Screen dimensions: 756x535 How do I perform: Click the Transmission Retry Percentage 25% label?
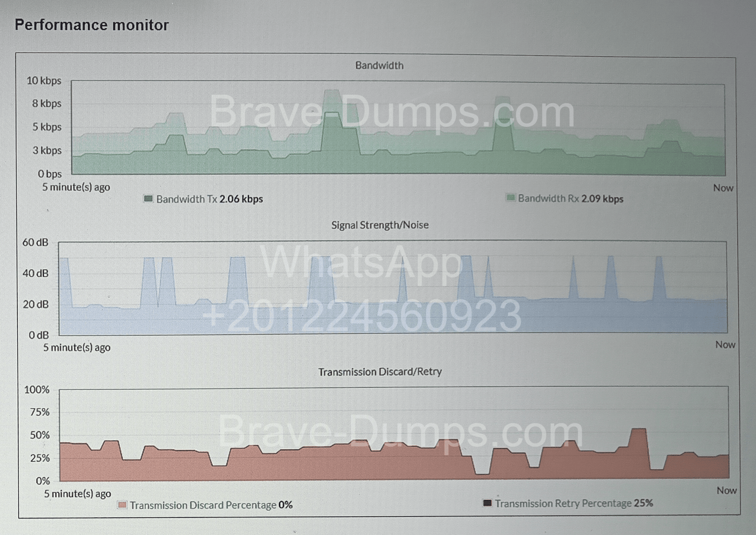pyautogui.click(x=574, y=503)
